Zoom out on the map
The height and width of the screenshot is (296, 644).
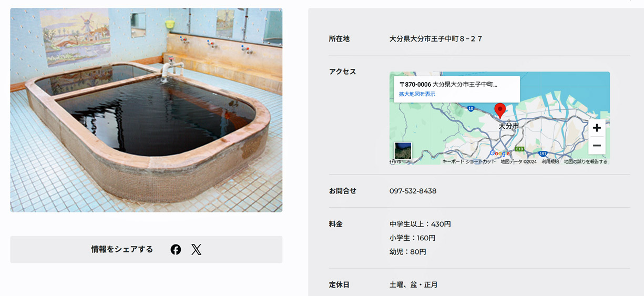pyautogui.click(x=597, y=146)
